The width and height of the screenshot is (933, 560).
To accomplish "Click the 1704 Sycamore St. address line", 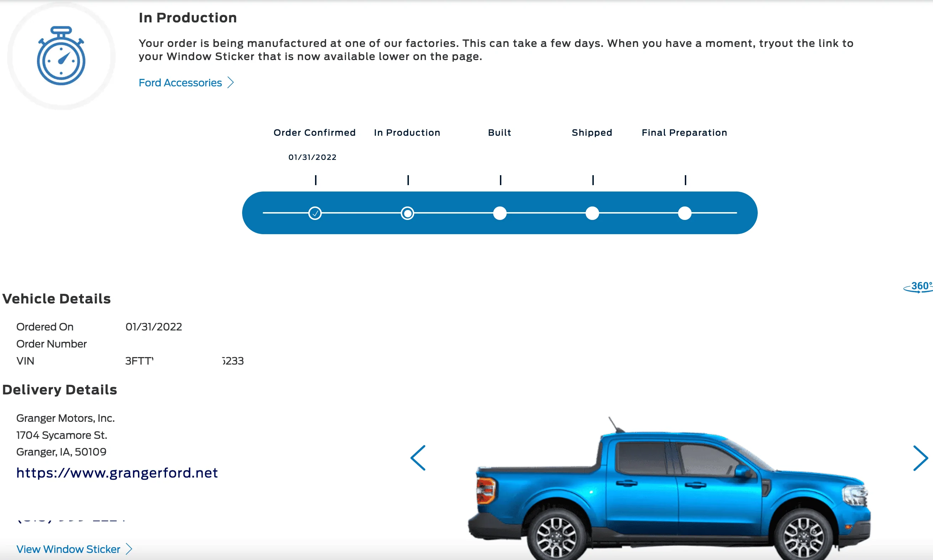I will pyautogui.click(x=62, y=435).
